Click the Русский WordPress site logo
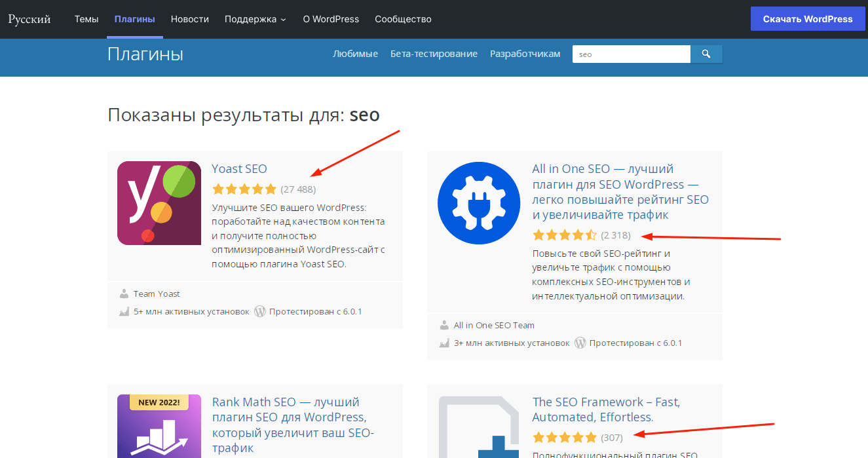The width and height of the screenshot is (868, 458). 29,19
